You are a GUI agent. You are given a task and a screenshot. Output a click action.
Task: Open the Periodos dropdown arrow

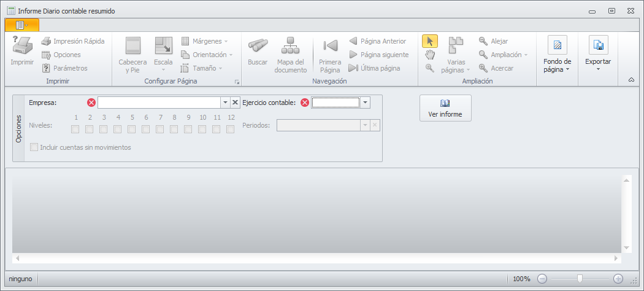[x=365, y=125]
